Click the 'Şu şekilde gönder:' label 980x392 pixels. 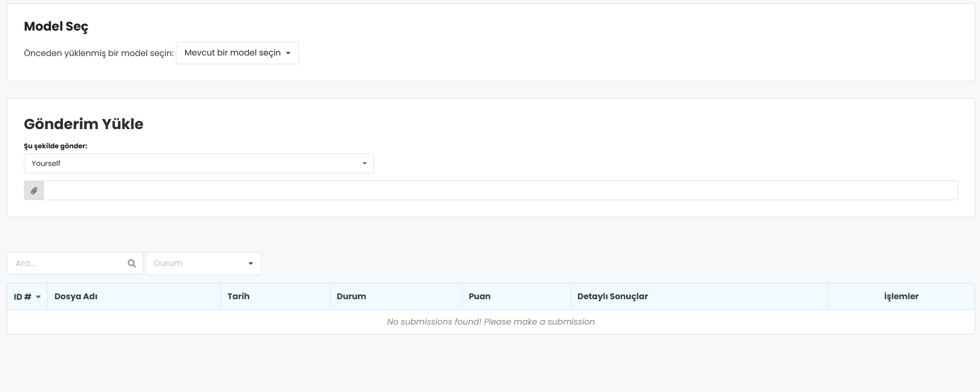click(x=56, y=146)
